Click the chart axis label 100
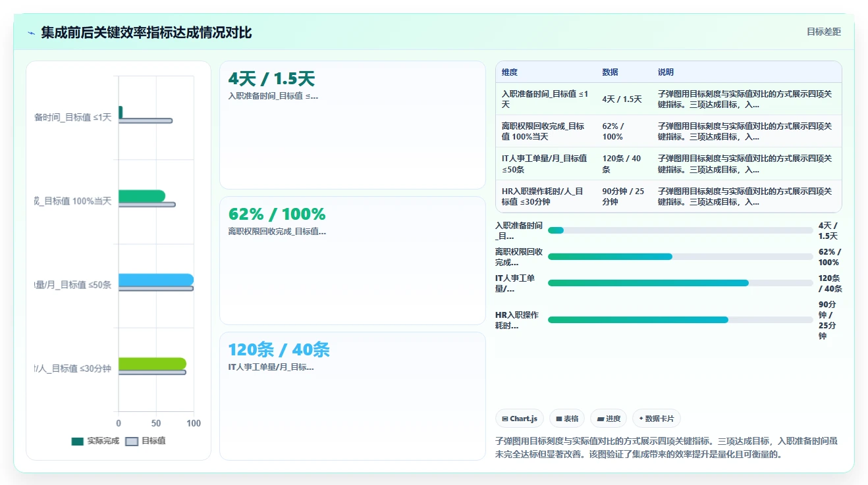This screenshot has height=485, width=868. pos(194,423)
